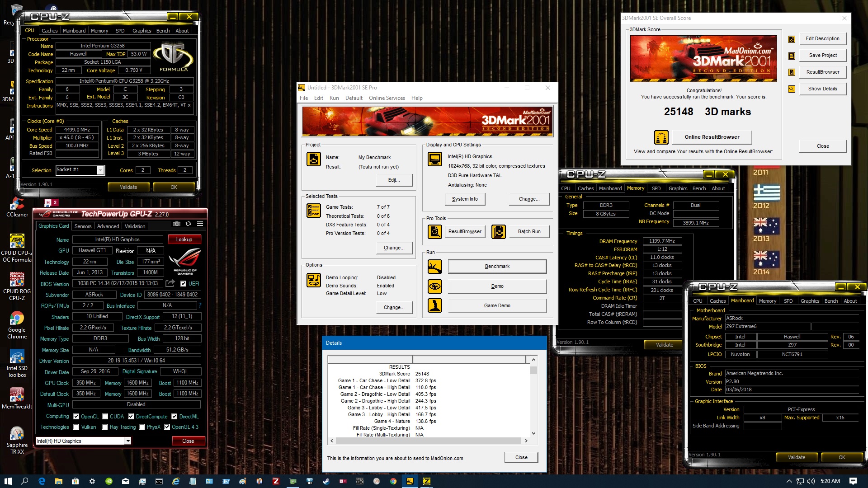The width and height of the screenshot is (868, 488).
Task: Click the Details vertical scrollbar down arrow
Action: [x=533, y=433]
